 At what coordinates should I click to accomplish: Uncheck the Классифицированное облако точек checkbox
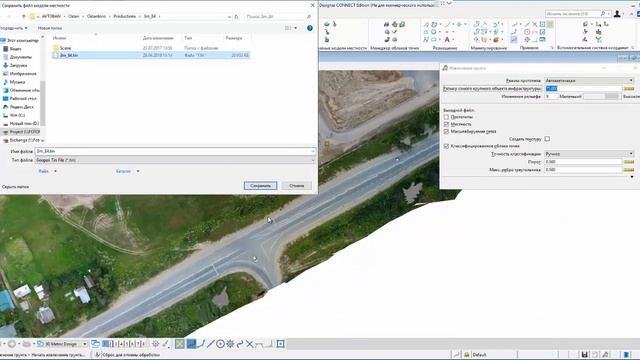click(x=446, y=146)
